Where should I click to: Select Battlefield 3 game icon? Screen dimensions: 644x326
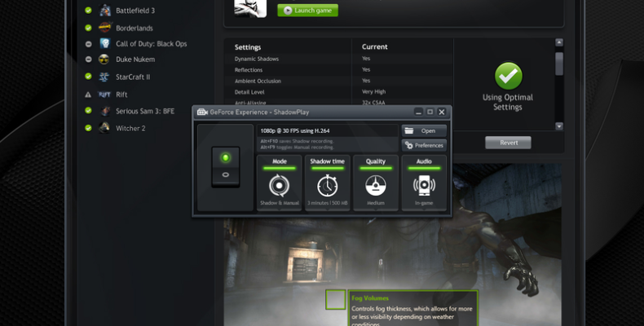[105, 11]
